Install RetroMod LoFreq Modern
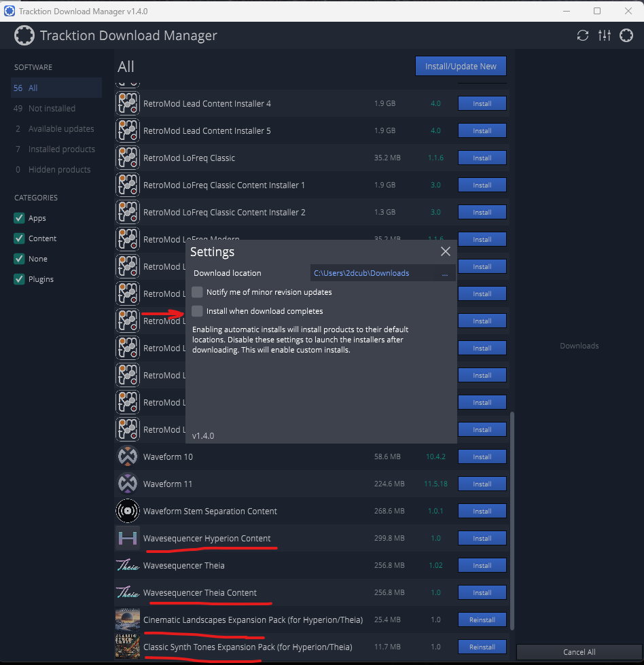This screenshot has width=644, height=665. coord(482,239)
